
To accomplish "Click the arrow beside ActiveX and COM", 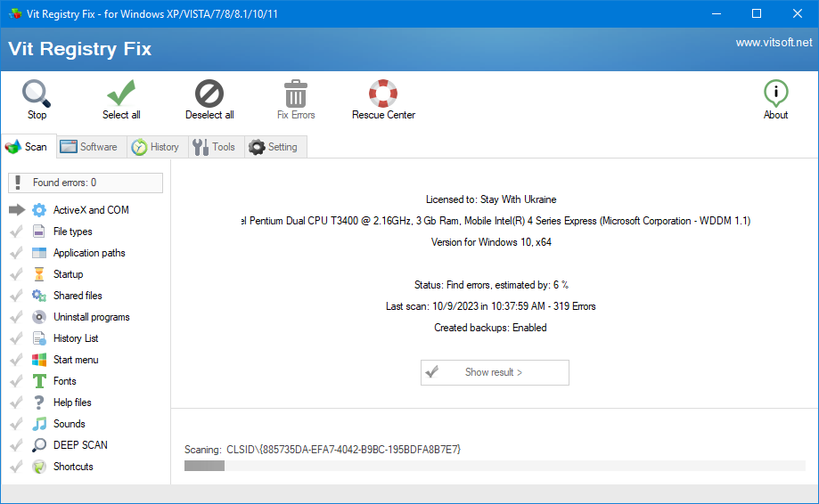I will (17, 210).
